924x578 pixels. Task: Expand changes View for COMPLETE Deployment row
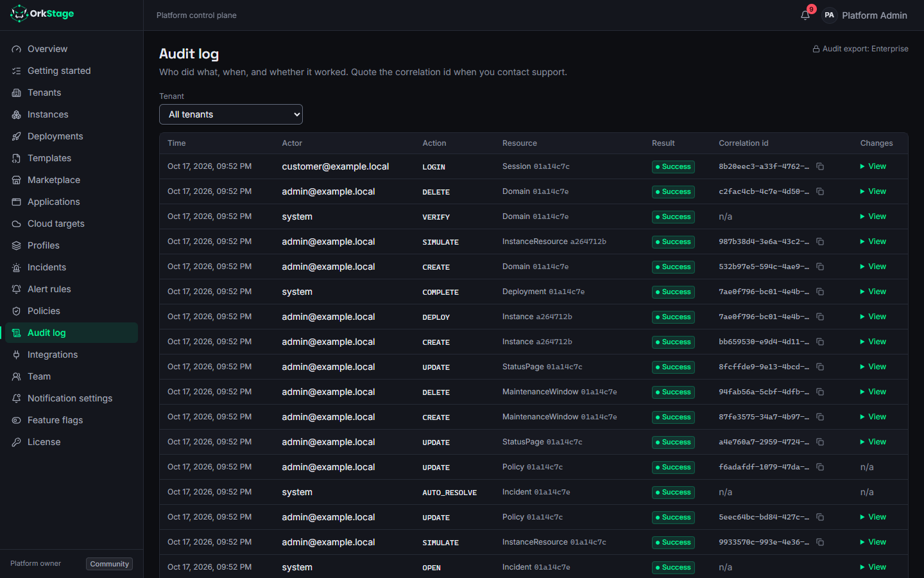pos(873,292)
